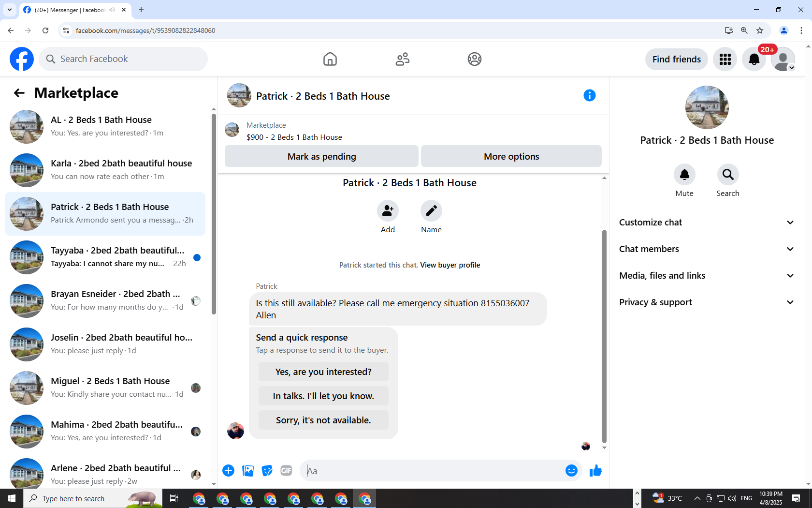Edit the chat Name
Image resolution: width=812 pixels, height=508 pixels.
tap(431, 211)
